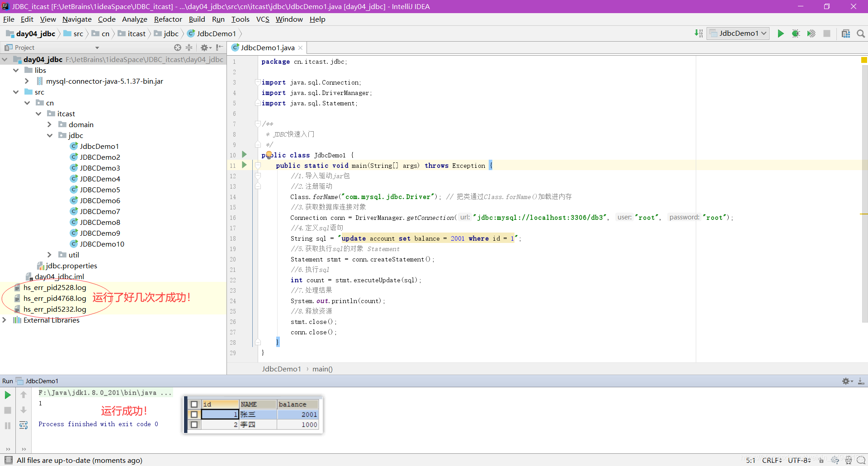The image size is (868, 466).
Task: Collapse the src folder
Action: tap(16, 92)
